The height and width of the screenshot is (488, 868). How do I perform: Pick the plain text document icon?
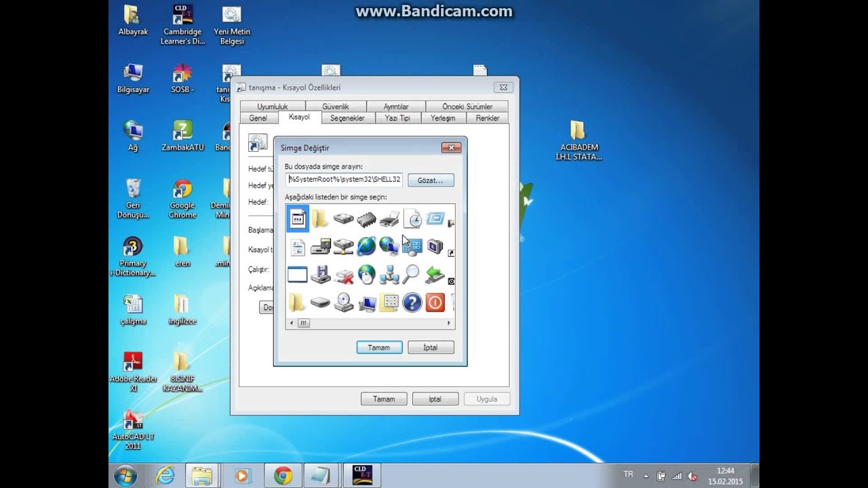[x=298, y=247]
